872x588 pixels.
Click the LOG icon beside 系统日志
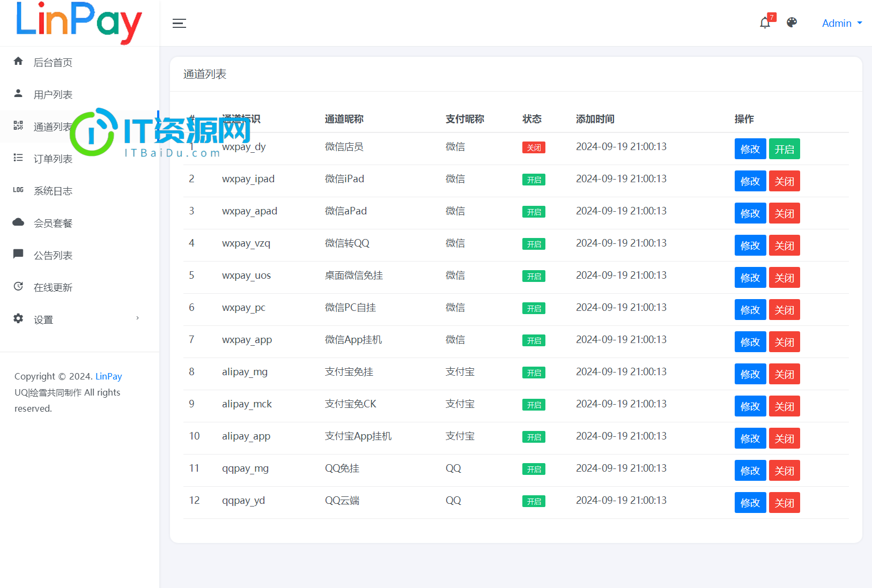pos(18,190)
